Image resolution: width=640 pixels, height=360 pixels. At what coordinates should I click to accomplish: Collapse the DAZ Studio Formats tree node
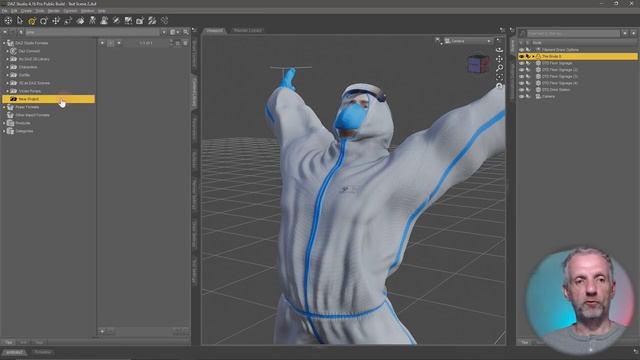point(4,43)
